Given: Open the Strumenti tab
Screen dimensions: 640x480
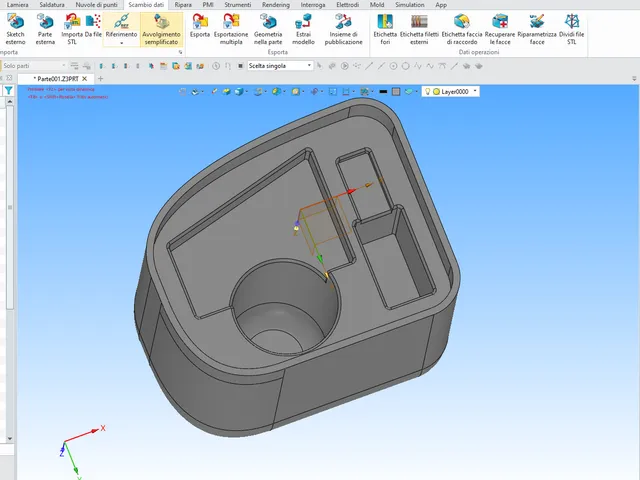Looking at the screenshot, I should point(238,5).
